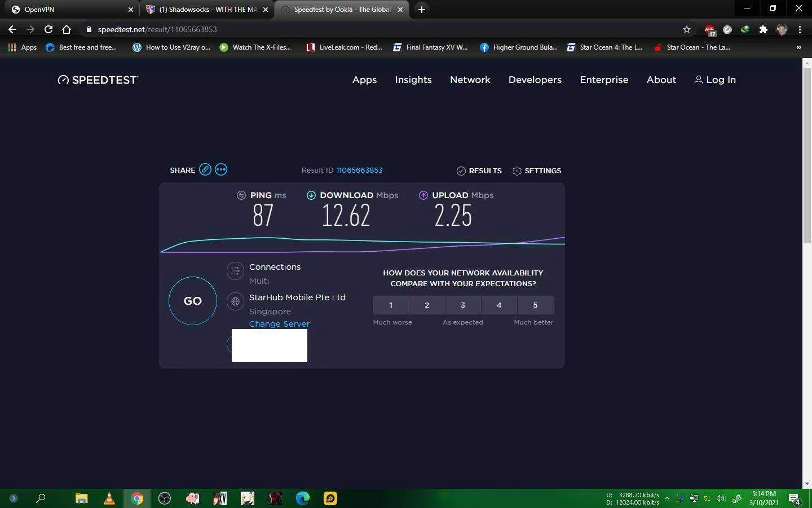Click the Log In link
812x508 pixels.
(715, 80)
